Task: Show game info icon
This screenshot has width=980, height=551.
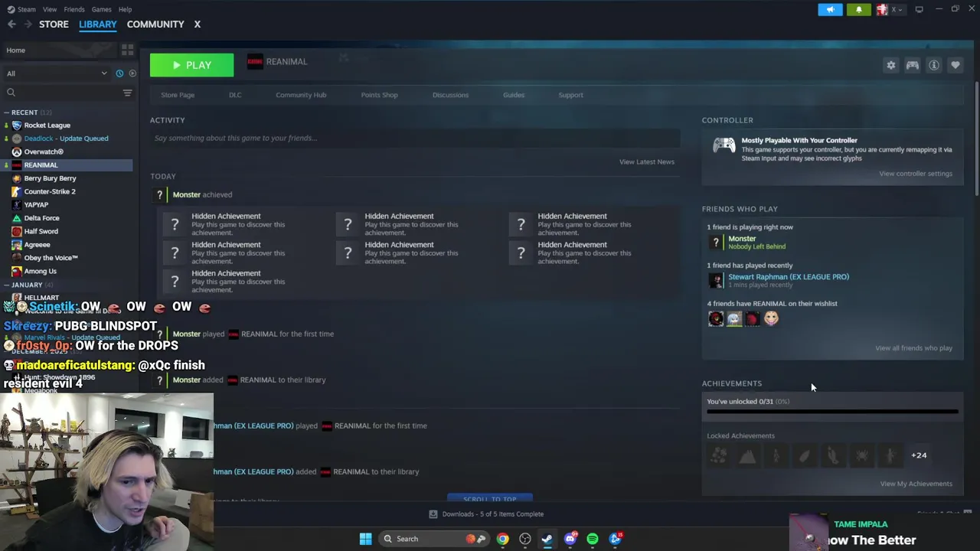Action: click(x=933, y=66)
